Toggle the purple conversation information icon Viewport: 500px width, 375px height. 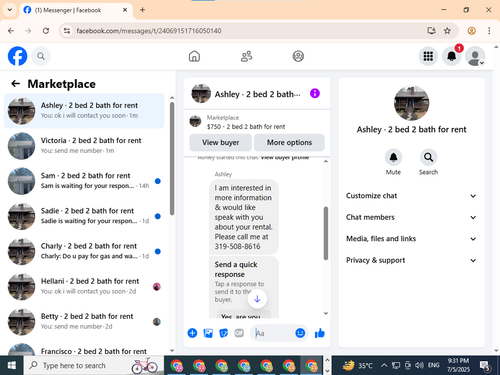tap(315, 93)
